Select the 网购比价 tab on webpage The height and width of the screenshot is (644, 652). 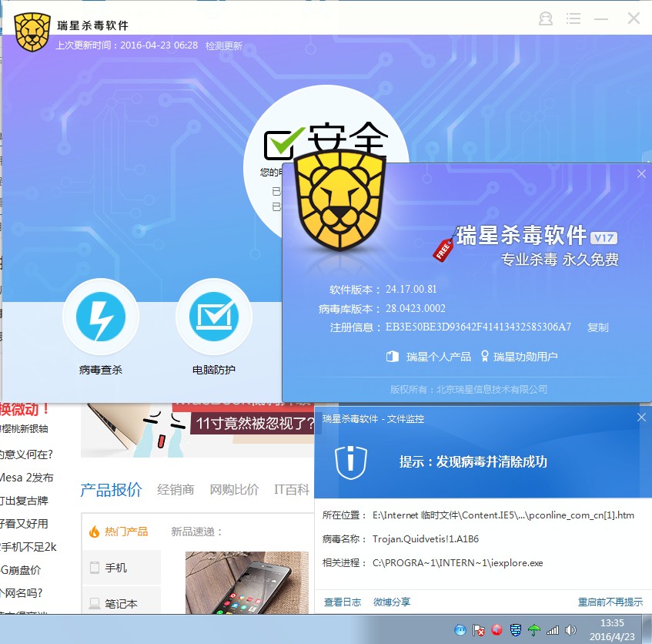pyautogui.click(x=234, y=490)
